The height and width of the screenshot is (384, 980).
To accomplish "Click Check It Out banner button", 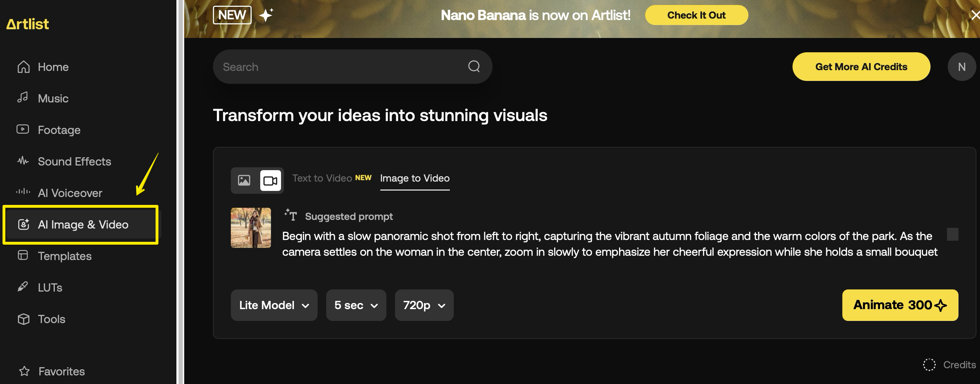I will [696, 15].
